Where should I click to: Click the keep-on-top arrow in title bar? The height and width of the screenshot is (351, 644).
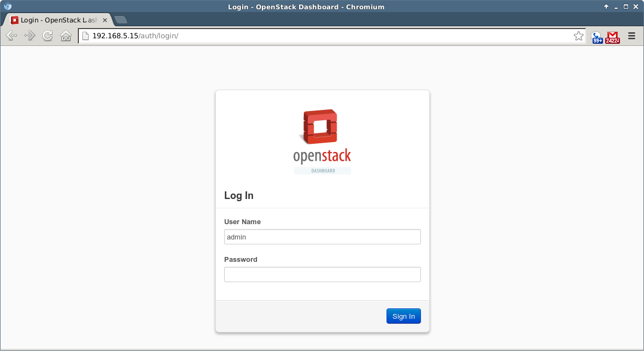click(x=606, y=7)
